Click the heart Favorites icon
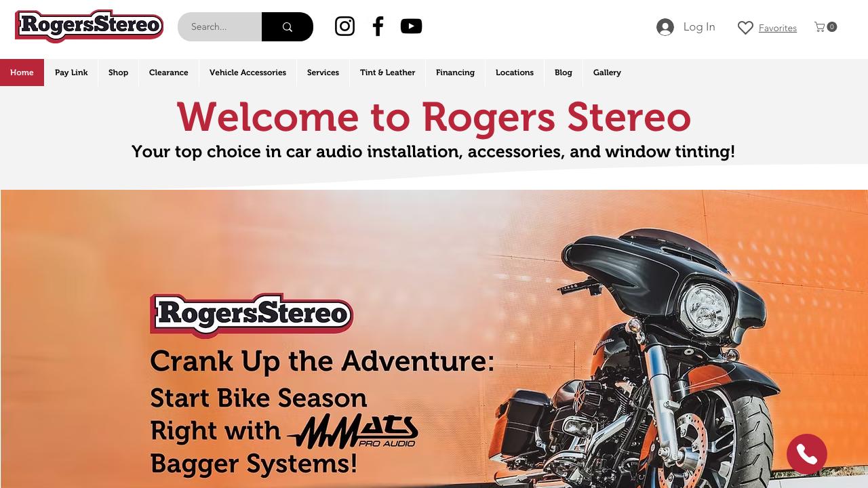 pos(745,28)
